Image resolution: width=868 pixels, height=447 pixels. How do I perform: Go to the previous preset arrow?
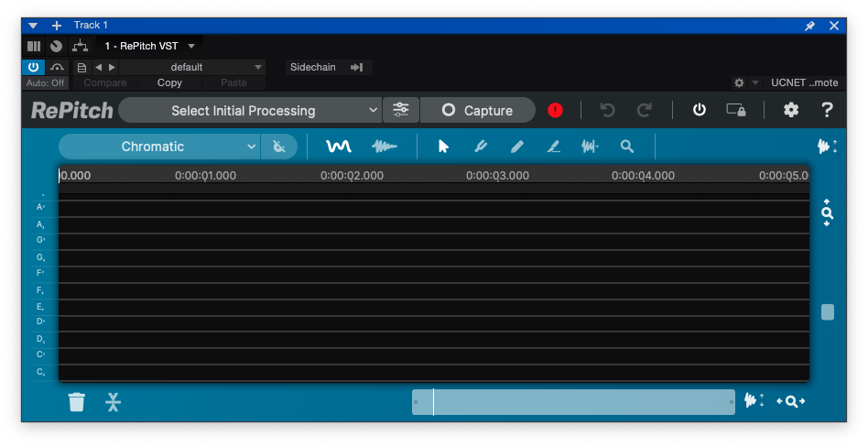tap(99, 67)
